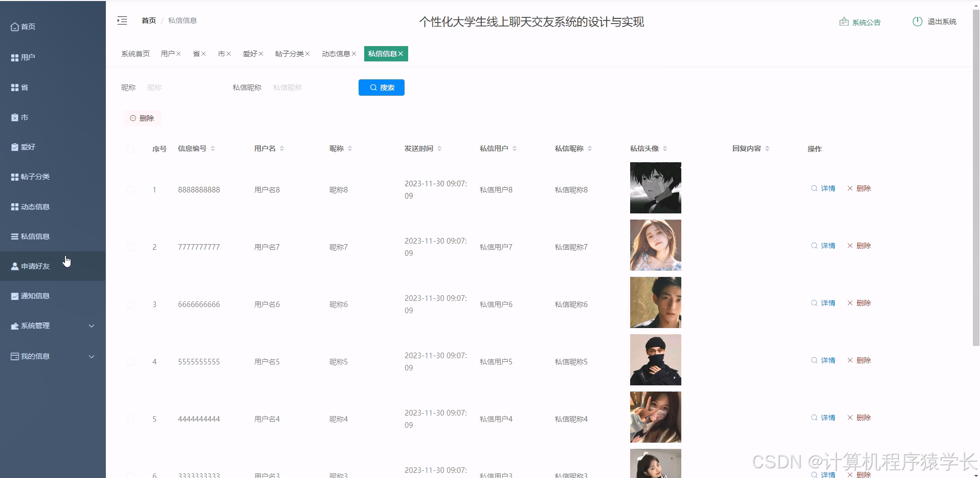Delete the row with 用户名4
The width and height of the screenshot is (980, 478).
859,418
